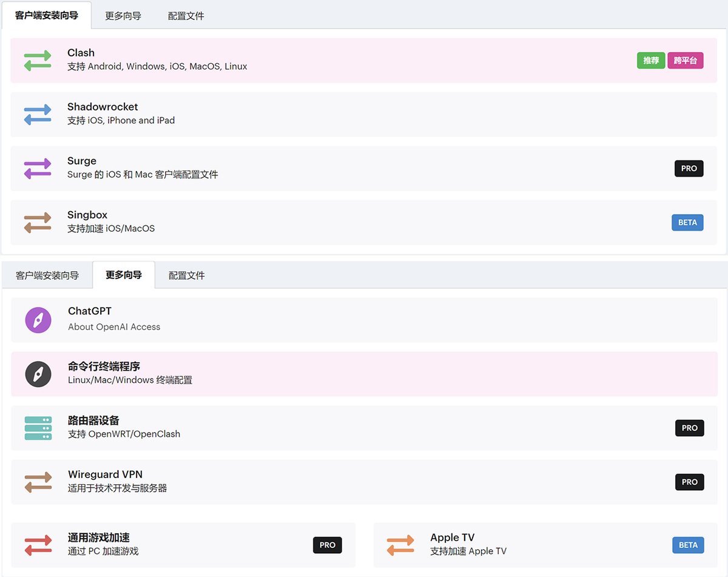
Task: Click the orange arrows icon for Apple TV
Action: click(x=400, y=545)
